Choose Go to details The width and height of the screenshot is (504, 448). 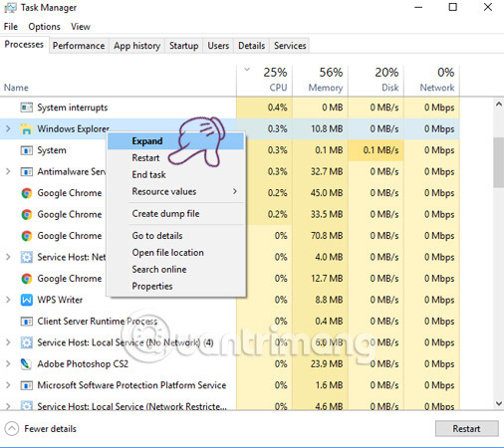[175, 236]
